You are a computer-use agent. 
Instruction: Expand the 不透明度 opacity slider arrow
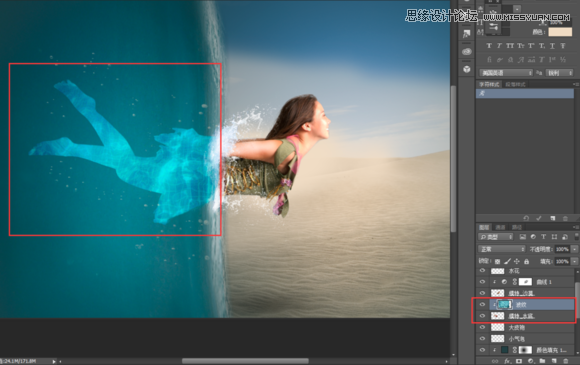pyautogui.click(x=574, y=249)
